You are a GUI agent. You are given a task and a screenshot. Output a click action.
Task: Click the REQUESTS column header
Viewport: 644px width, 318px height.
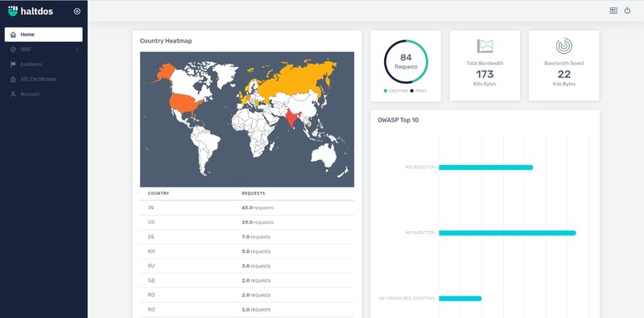point(254,193)
